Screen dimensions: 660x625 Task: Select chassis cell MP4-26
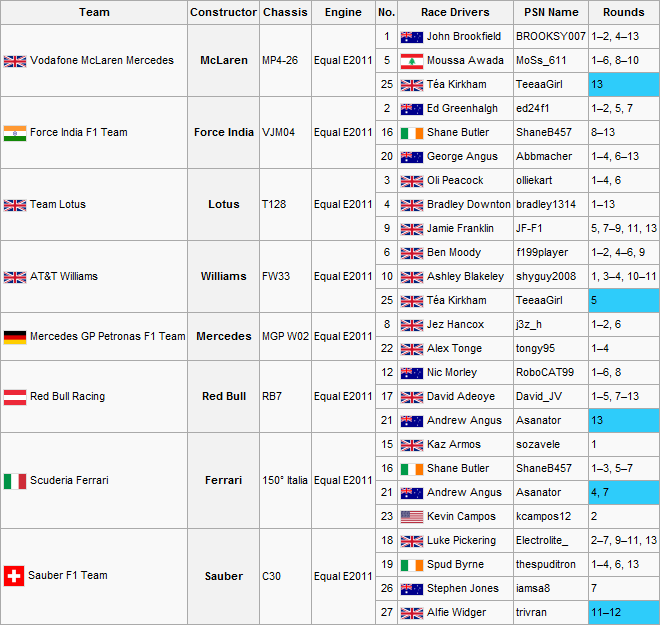coord(285,61)
